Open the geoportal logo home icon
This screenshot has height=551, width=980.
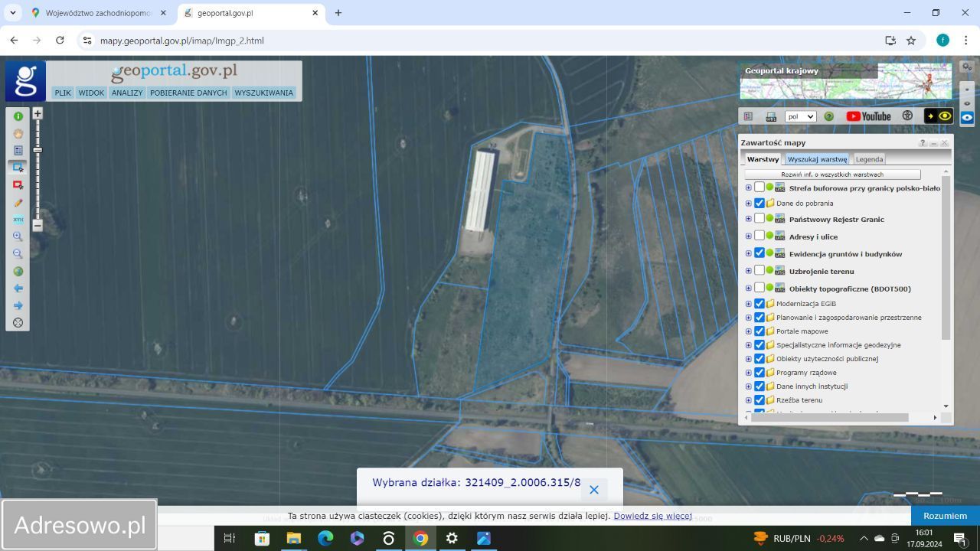(26, 81)
